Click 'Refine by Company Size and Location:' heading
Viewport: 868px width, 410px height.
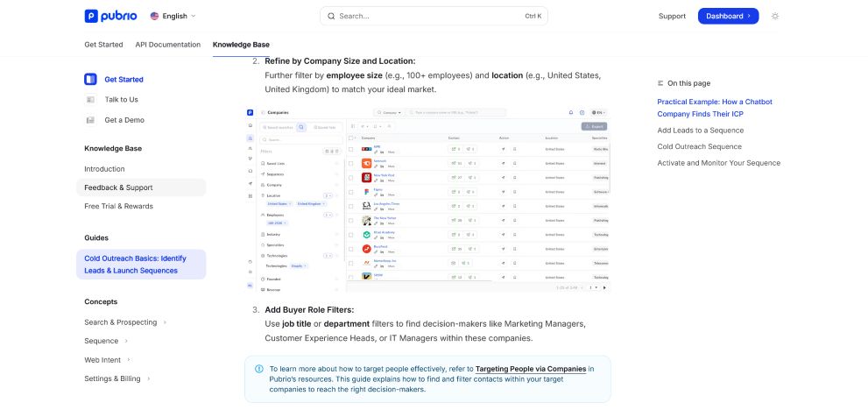point(340,61)
